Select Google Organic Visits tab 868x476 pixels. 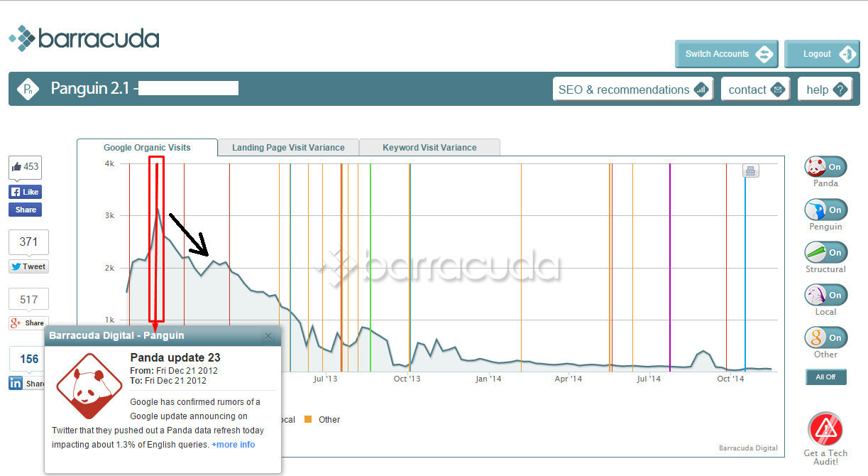coord(147,148)
